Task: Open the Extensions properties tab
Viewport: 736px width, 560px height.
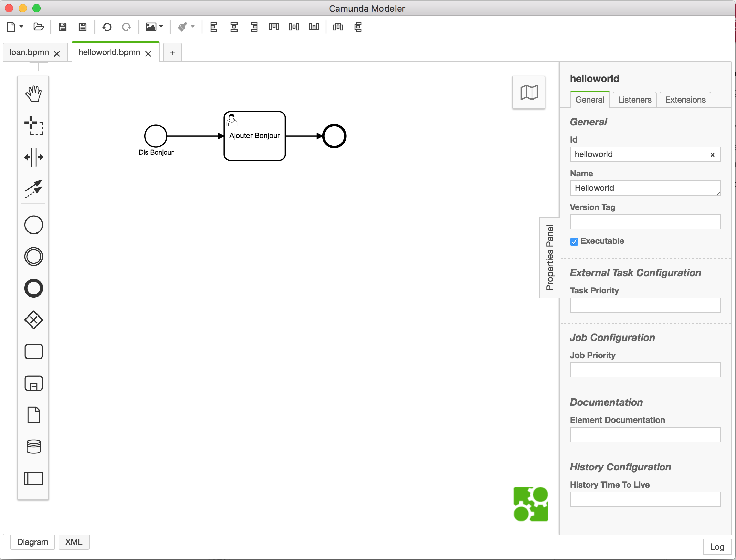Action: [685, 100]
